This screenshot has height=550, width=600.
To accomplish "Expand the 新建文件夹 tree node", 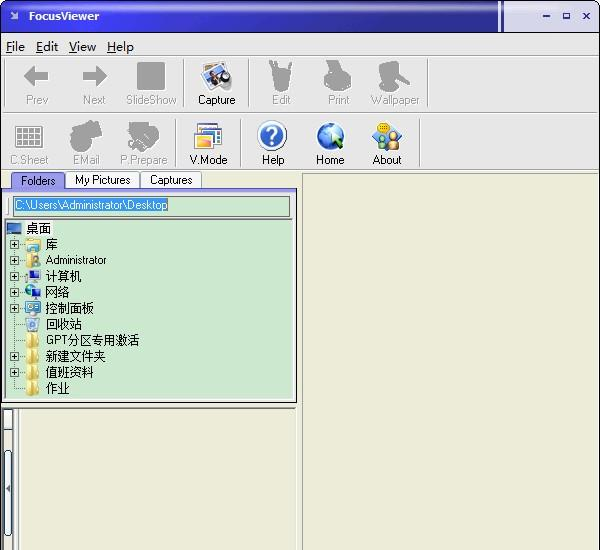I will (x=14, y=356).
